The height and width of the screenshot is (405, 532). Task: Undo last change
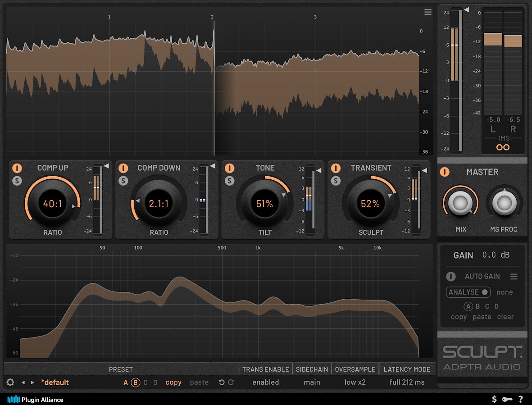point(222,382)
